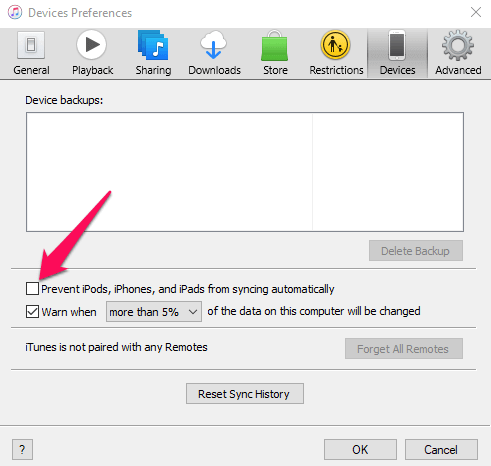Click 'iTunes is not paired with any Remotes' text
The image size is (491, 466).
(x=116, y=347)
